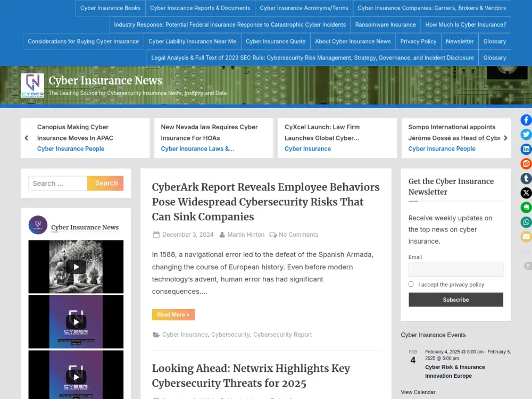
Task: Check 'I accept the privacy policy'
Action: coord(411,284)
